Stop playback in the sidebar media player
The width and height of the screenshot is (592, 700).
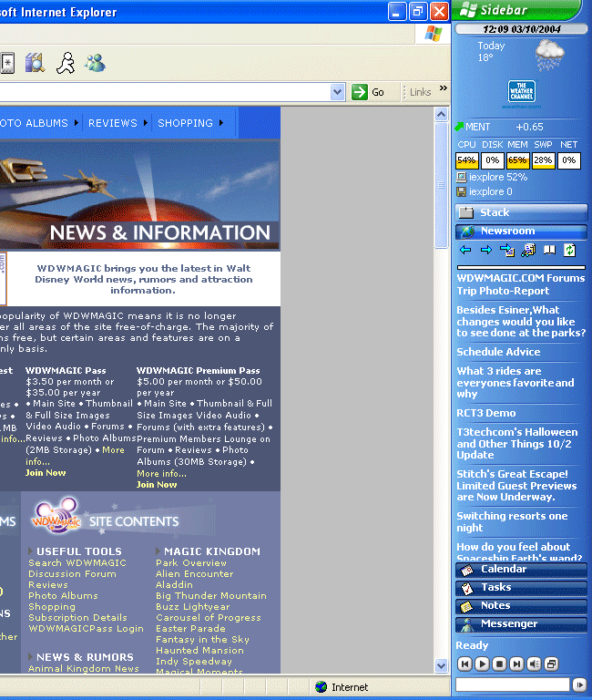(x=499, y=664)
